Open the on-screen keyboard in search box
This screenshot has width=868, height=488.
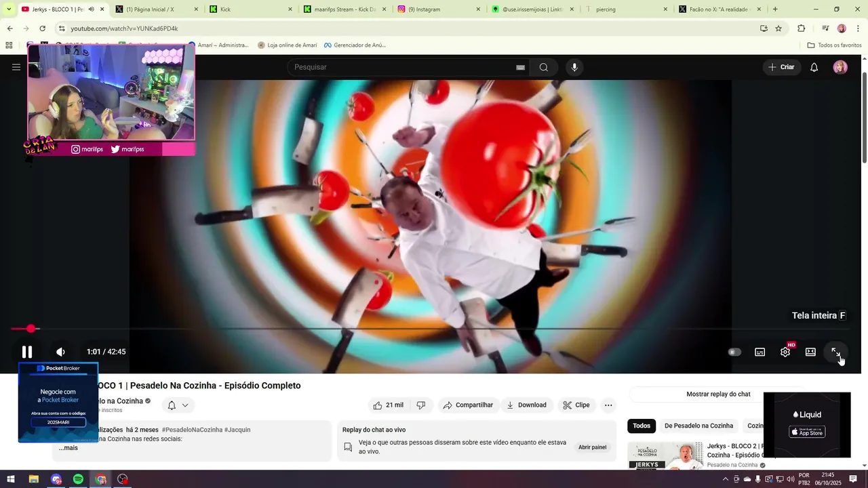point(520,67)
